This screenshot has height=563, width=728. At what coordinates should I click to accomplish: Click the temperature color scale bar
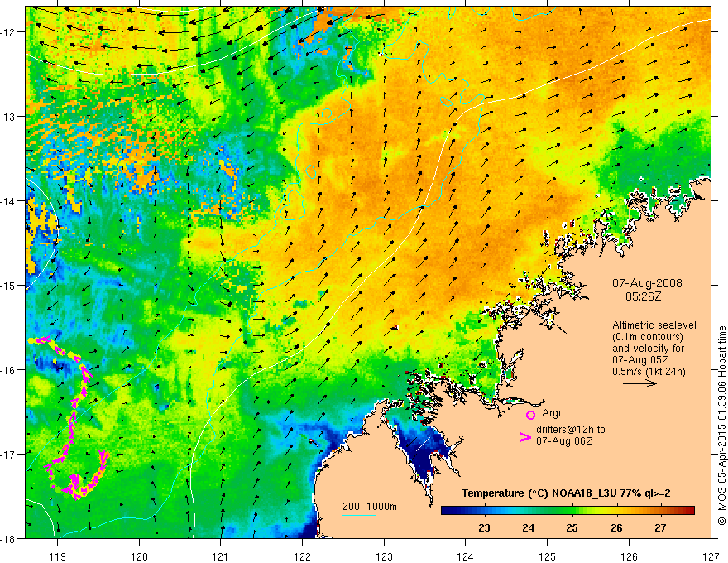pos(568,511)
